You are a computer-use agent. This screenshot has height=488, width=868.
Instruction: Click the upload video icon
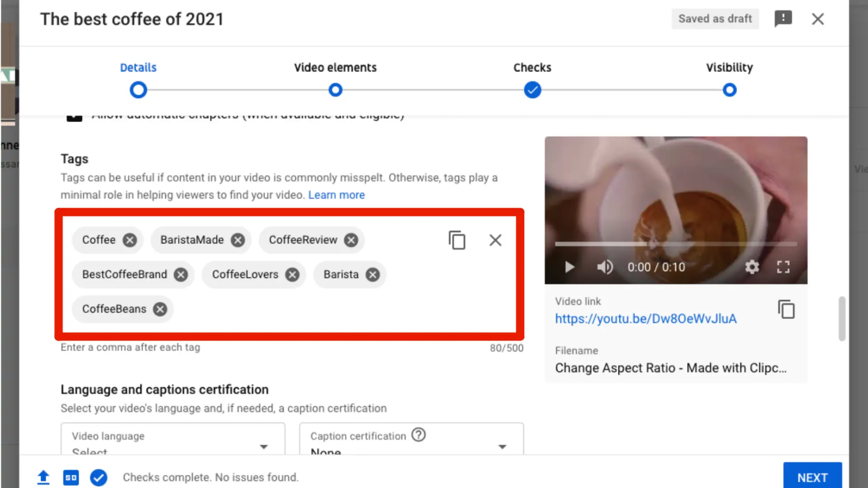(42, 477)
